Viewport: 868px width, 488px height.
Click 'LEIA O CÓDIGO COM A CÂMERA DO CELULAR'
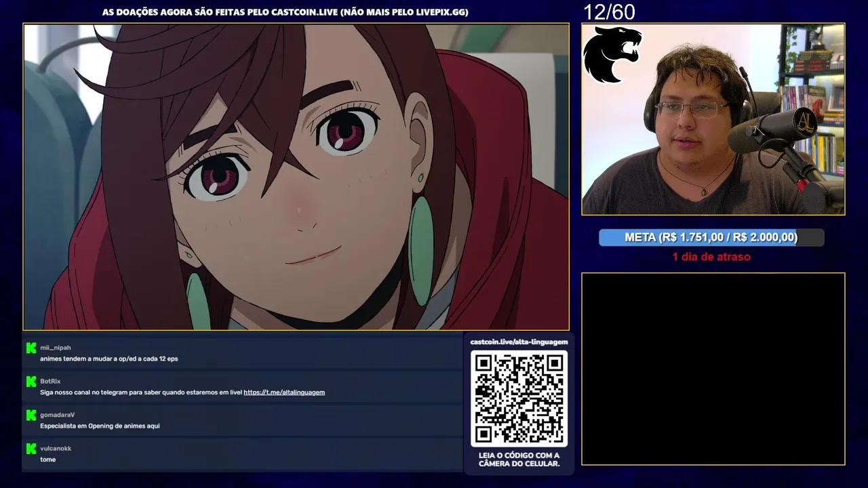point(519,460)
